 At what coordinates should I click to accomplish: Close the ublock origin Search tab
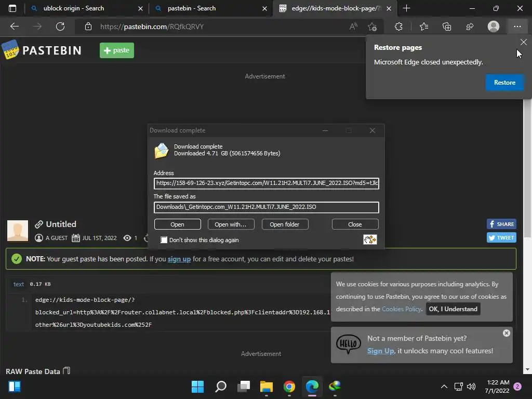pos(140,8)
